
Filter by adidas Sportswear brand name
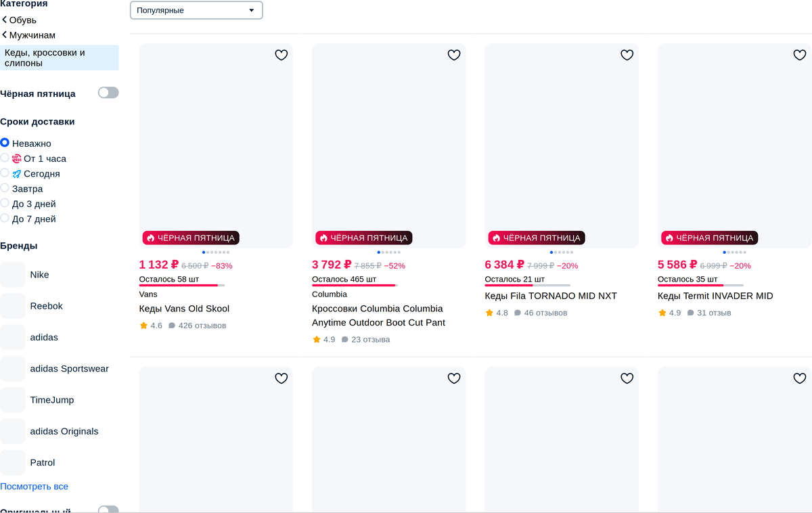69,369
